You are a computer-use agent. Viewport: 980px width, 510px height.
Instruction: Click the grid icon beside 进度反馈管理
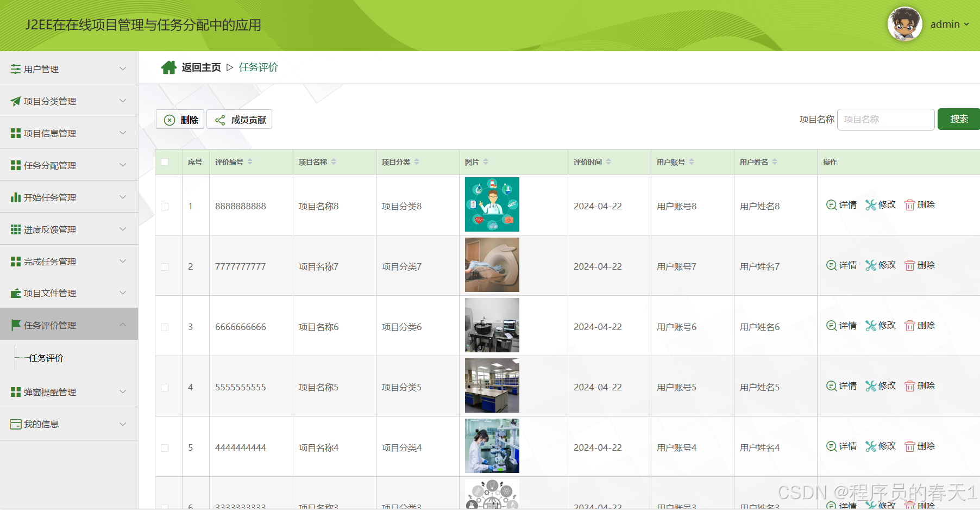16,229
